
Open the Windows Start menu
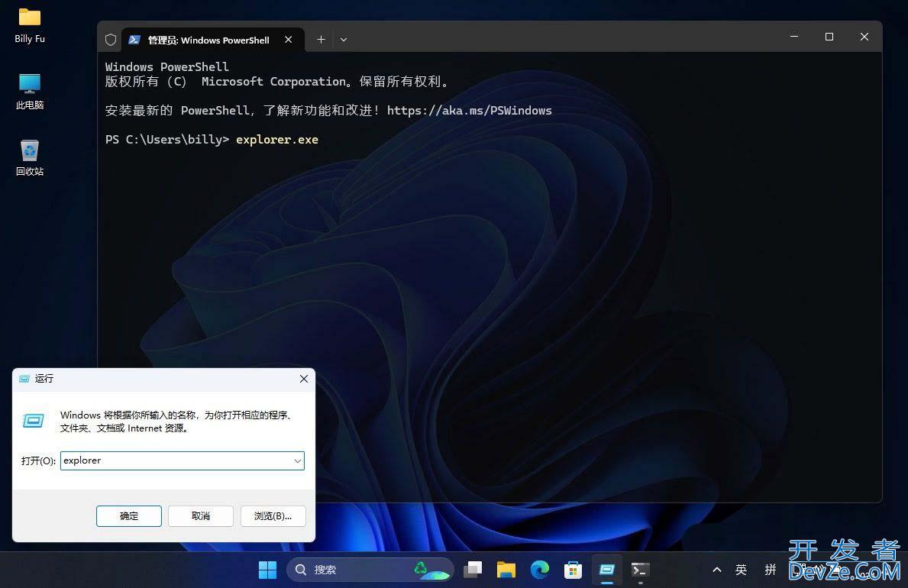pyautogui.click(x=267, y=570)
